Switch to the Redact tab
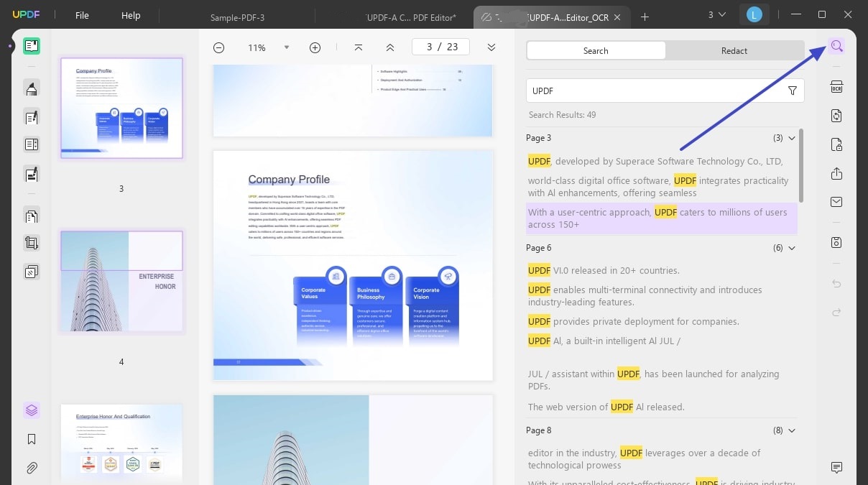This screenshot has height=485, width=868. click(734, 50)
